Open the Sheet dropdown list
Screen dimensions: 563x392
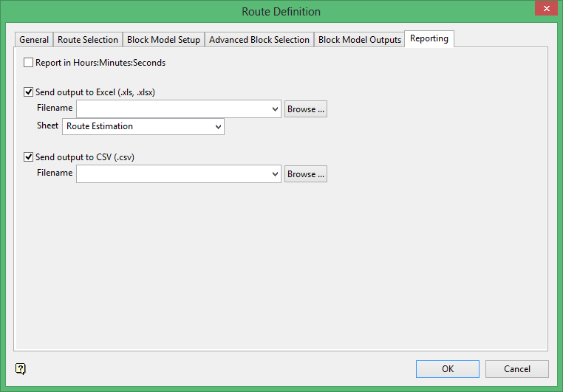click(218, 126)
